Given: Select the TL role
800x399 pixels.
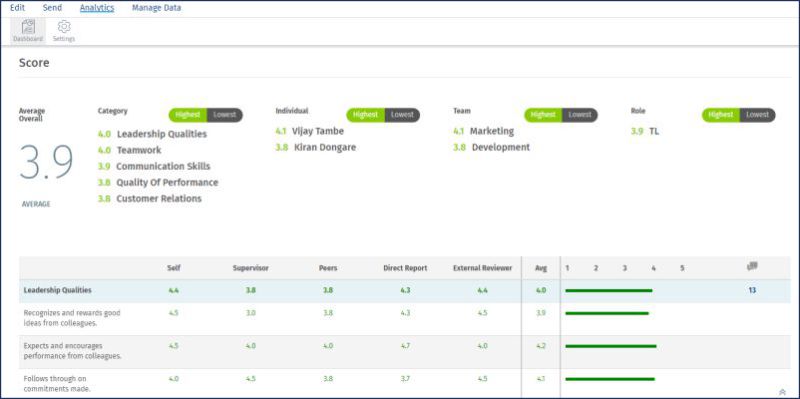Looking at the screenshot, I should (654, 131).
